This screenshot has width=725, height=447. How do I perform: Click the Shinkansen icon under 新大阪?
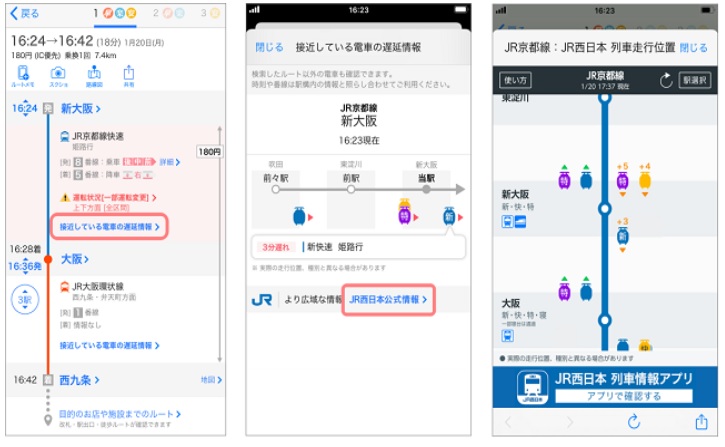520,222
